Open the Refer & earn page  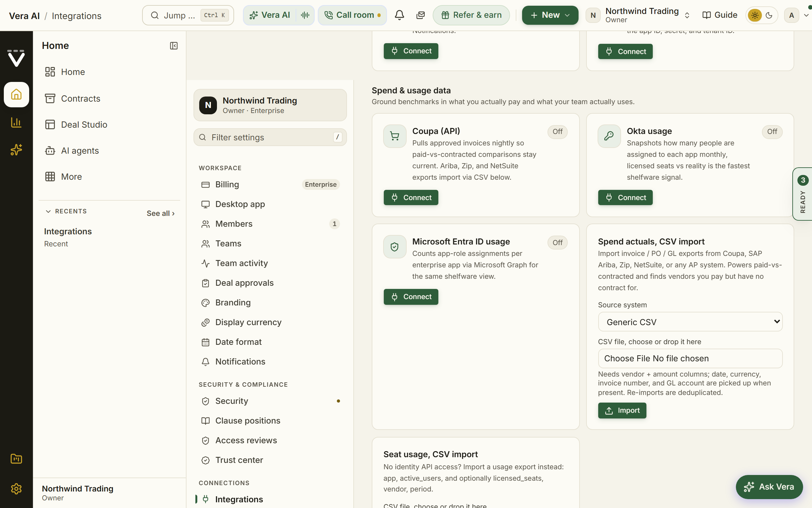coord(471,15)
